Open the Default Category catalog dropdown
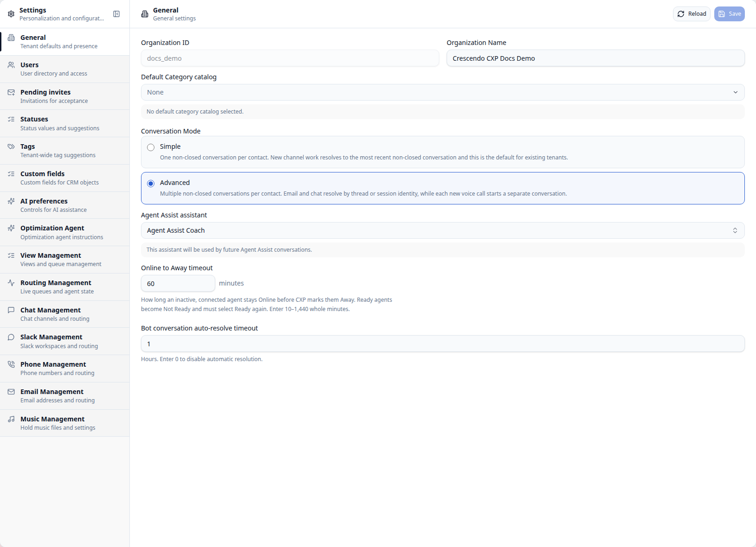Image resolution: width=756 pixels, height=547 pixels. (x=442, y=92)
